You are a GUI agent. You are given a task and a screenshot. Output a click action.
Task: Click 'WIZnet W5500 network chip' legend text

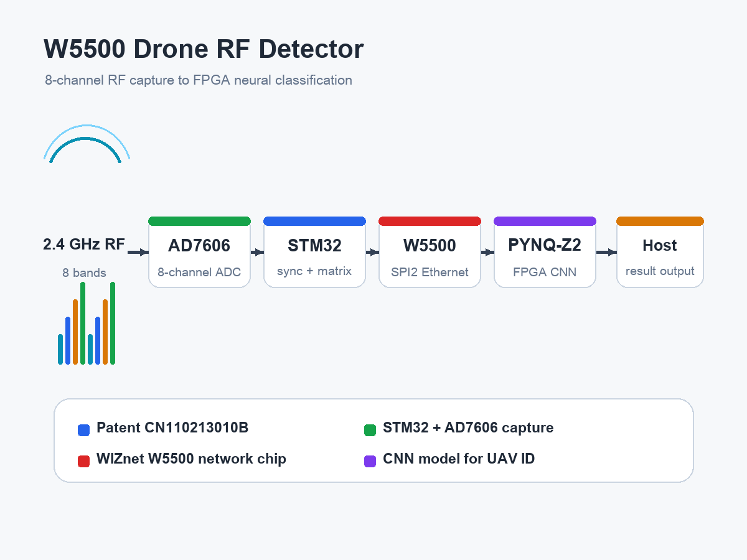pos(191,459)
